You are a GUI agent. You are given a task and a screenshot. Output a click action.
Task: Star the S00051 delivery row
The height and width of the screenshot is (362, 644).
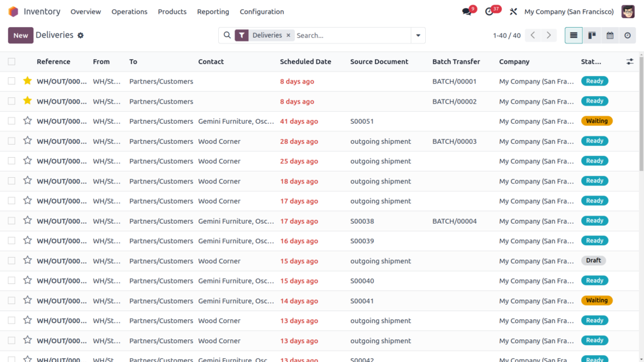coord(27,121)
